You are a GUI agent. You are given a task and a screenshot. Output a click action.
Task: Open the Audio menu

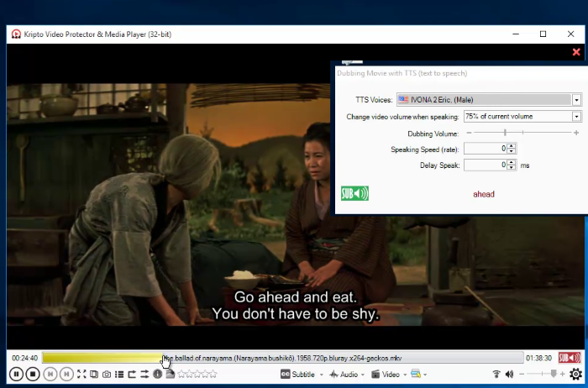(x=344, y=374)
